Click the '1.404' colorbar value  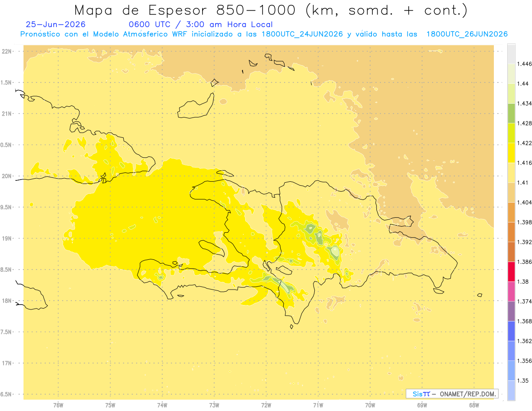click(x=524, y=202)
